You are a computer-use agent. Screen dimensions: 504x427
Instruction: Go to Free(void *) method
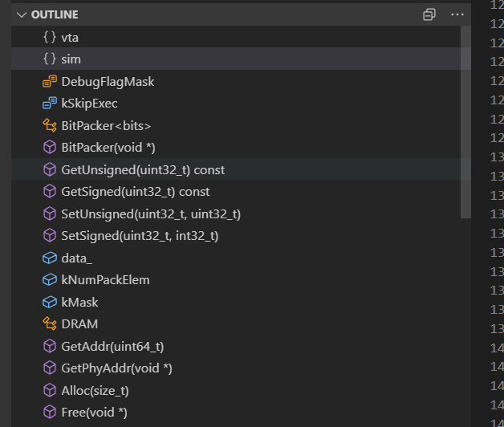tap(236, 413)
